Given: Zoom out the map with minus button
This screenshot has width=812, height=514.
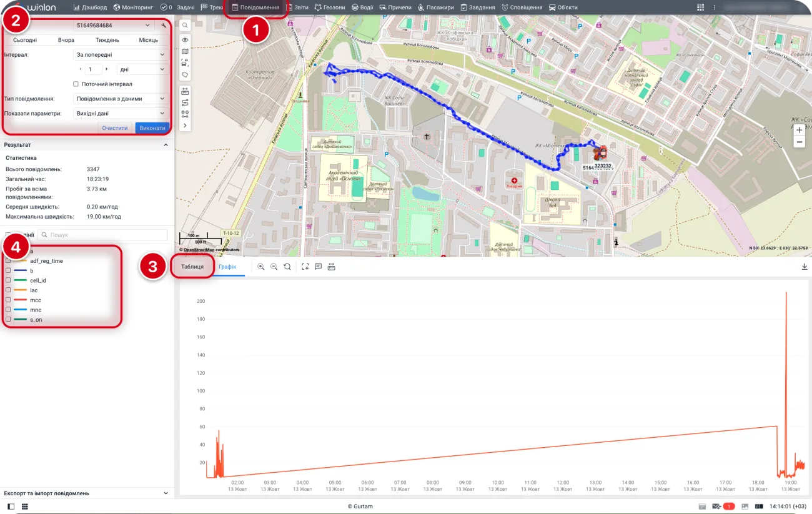Looking at the screenshot, I should (799, 142).
